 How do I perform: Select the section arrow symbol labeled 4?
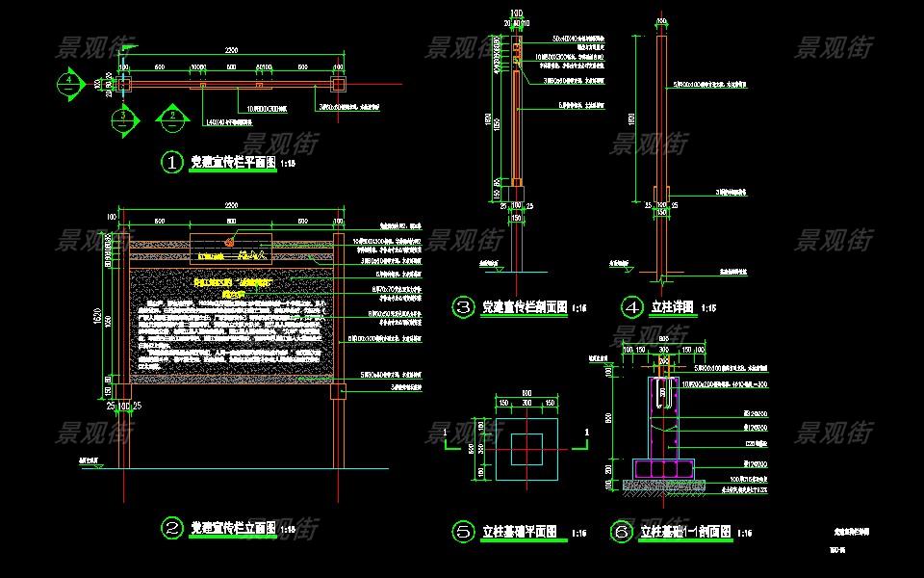coord(70,85)
